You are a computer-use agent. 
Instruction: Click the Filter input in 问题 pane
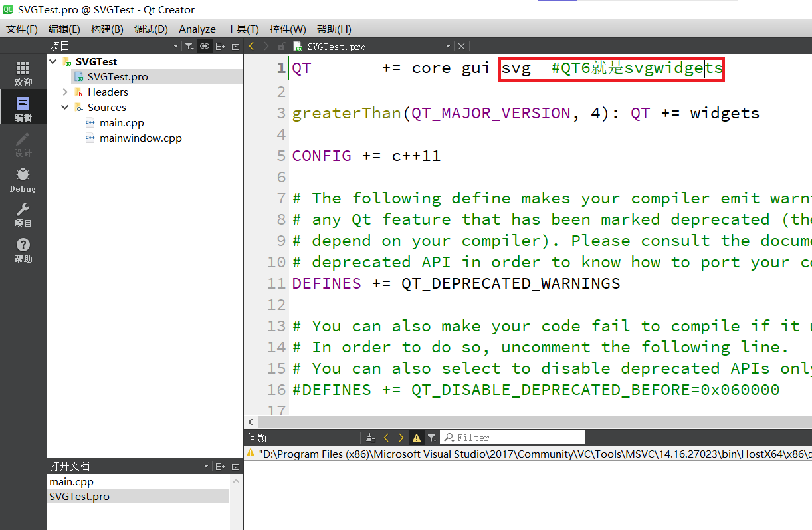click(x=512, y=438)
